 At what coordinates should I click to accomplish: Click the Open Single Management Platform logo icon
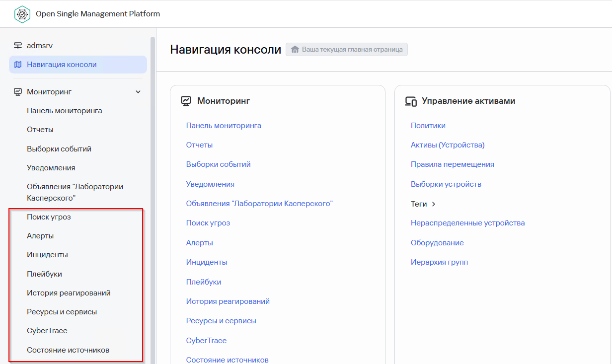point(22,14)
